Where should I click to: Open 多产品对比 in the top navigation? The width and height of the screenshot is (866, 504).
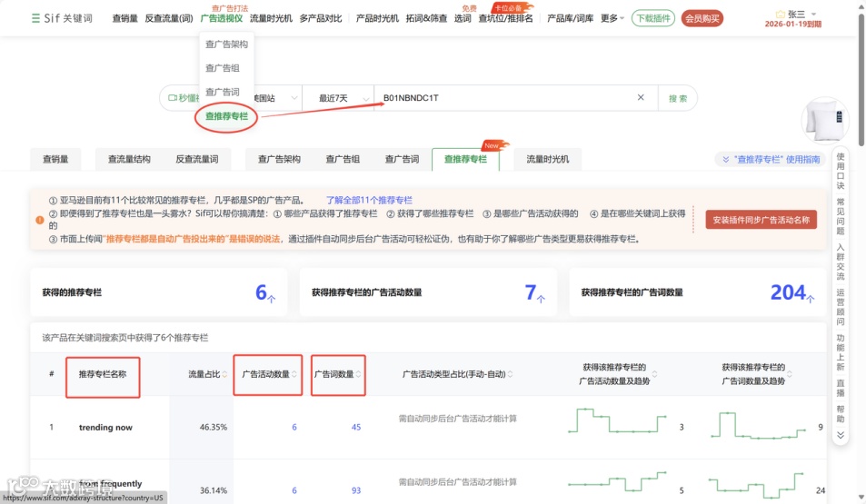321,18
